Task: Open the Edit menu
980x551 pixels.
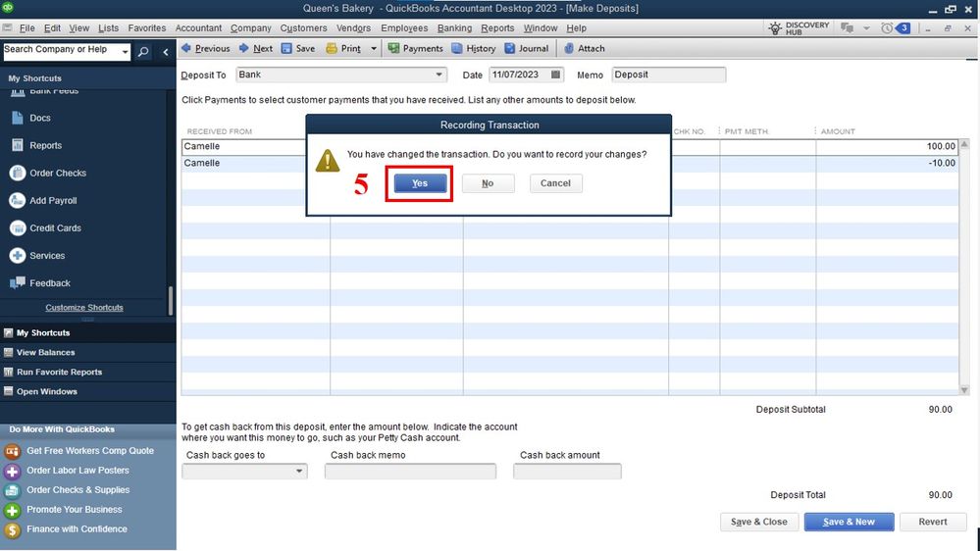Action: click(x=53, y=28)
